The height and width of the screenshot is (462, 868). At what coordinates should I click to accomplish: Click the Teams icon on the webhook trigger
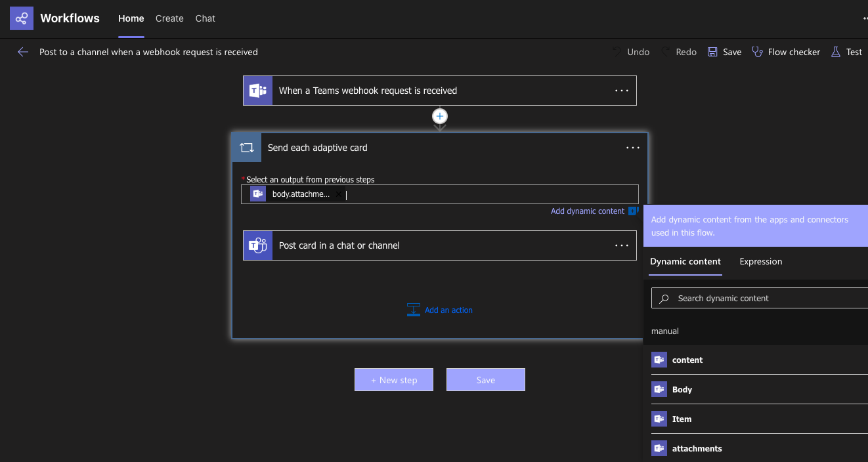[258, 91]
